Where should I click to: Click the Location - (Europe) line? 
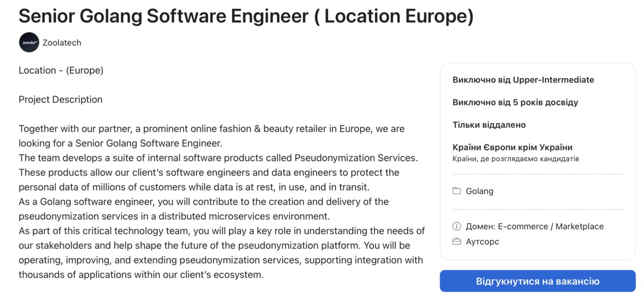tap(61, 70)
